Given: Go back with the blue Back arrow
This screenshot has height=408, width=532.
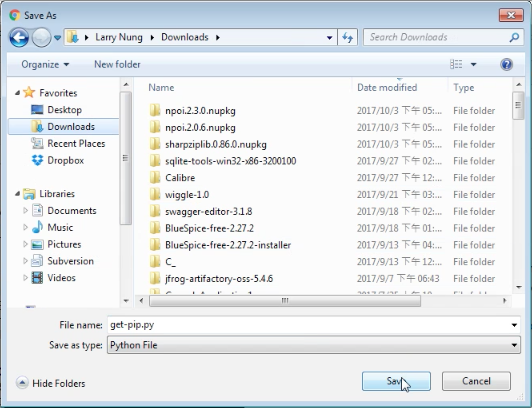Looking at the screenshot, I should click(19, 37).
